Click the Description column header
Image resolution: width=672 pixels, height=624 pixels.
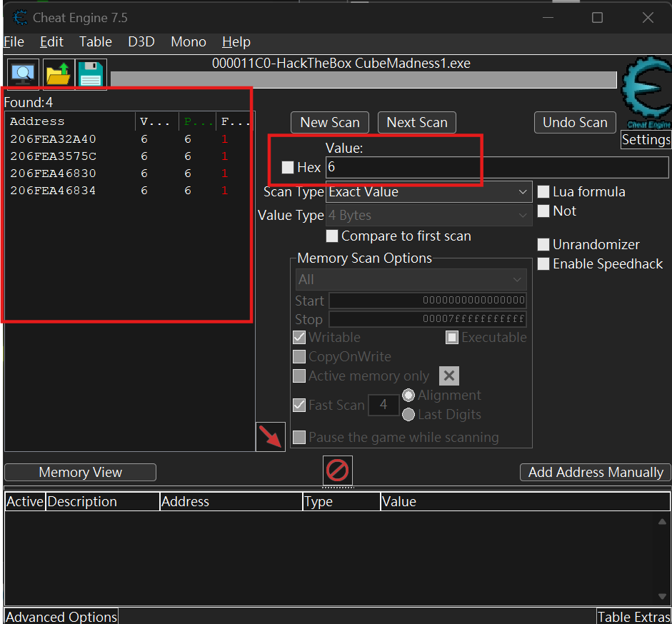coord(102,501)
